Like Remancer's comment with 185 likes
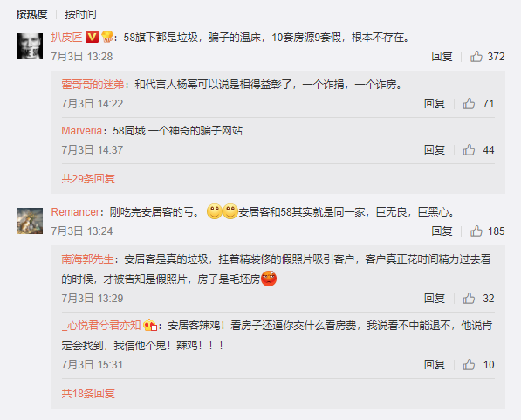 476,231
